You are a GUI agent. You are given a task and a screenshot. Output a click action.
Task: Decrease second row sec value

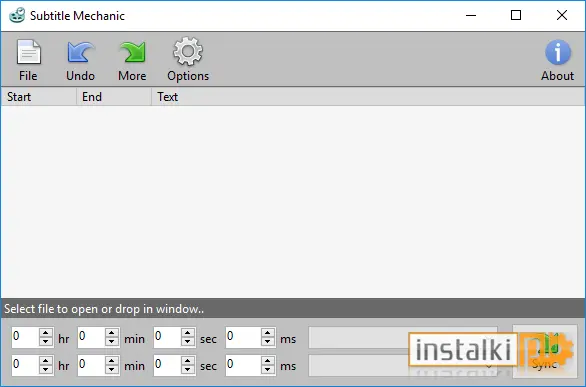pyautogui.click(x=188, y=370)
